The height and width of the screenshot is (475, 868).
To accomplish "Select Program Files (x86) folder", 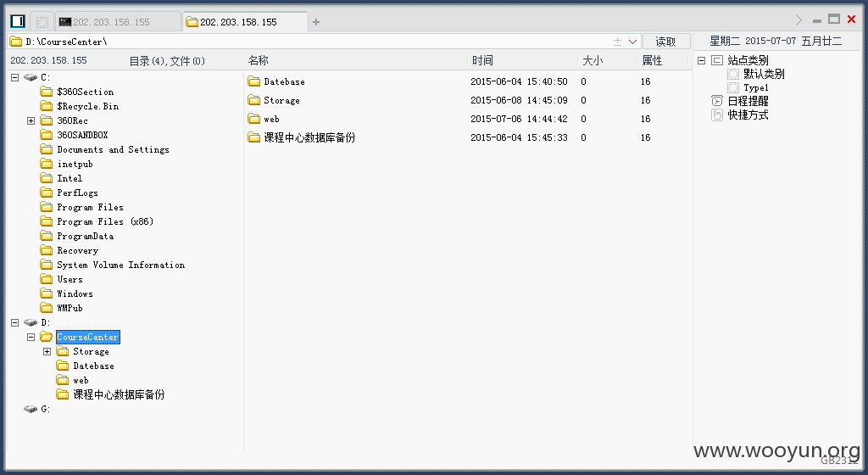I will (x=105, y=221).
